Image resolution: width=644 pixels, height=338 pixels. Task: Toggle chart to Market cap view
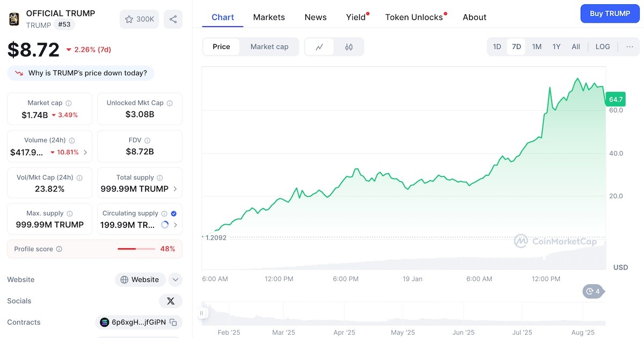[269, 47]
